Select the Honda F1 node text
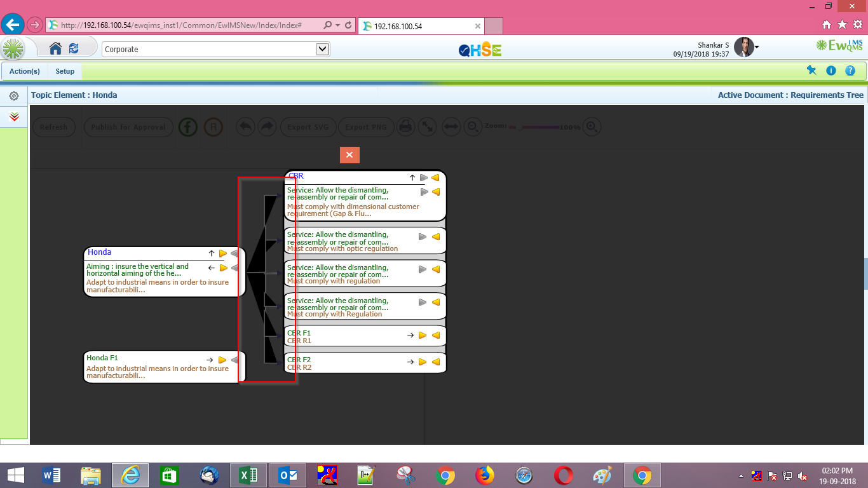868x488 pixels. click(102, 358)
